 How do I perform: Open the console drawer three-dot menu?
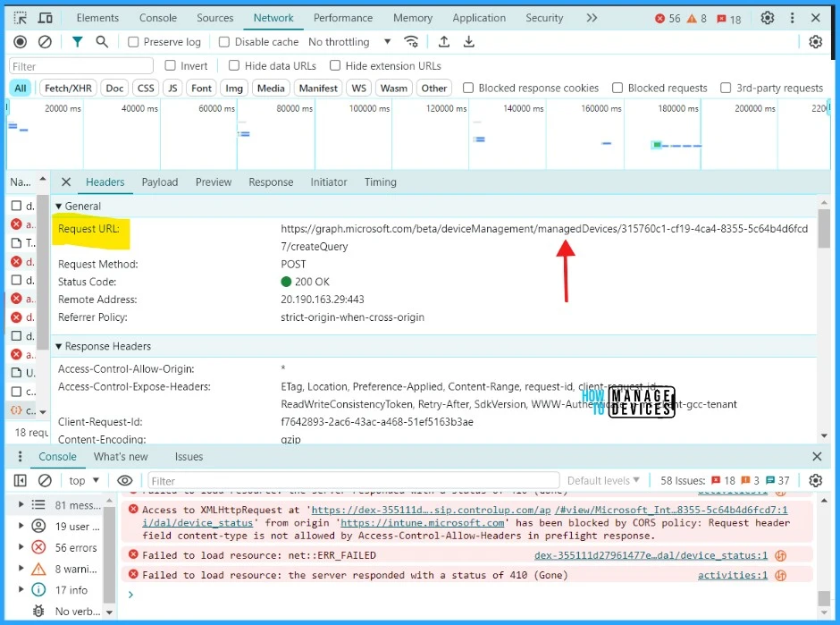coord(20,457)
